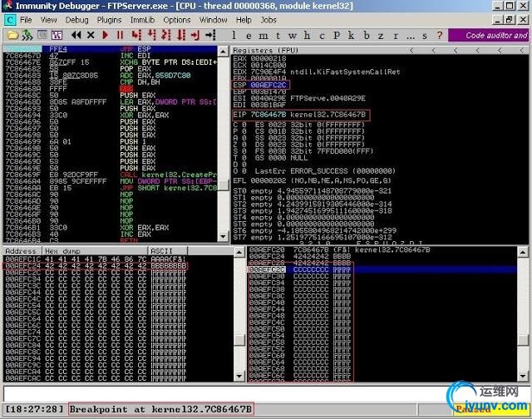Click the red Run program play icon

pos(105,35)
